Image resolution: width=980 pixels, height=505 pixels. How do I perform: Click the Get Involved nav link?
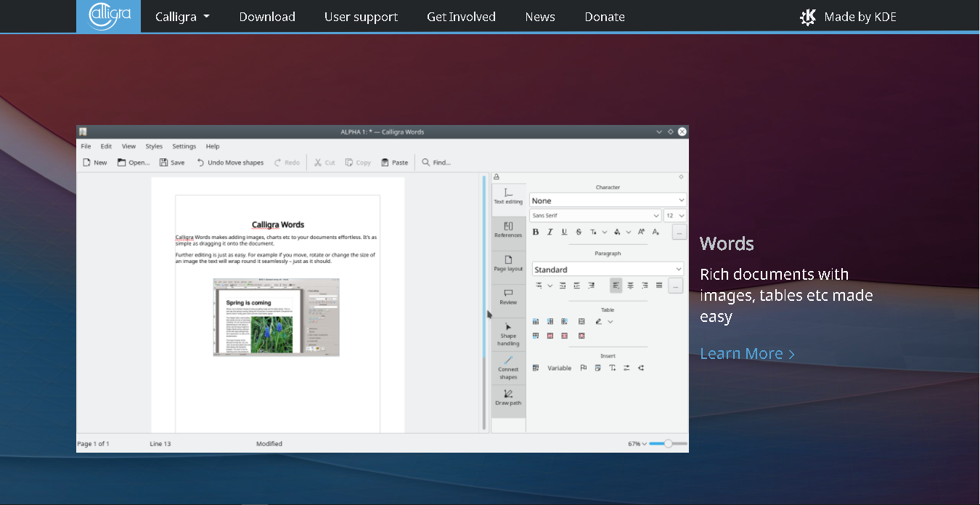[x=461, y=16]
